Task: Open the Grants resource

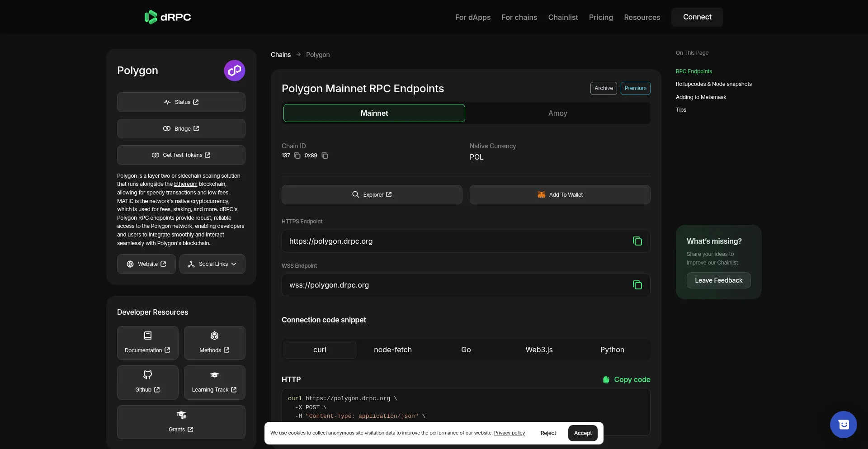Action: pos(181,422)
